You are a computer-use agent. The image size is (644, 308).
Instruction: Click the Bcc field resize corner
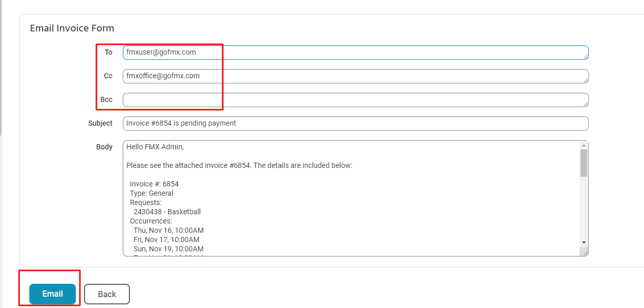[585, 104]
